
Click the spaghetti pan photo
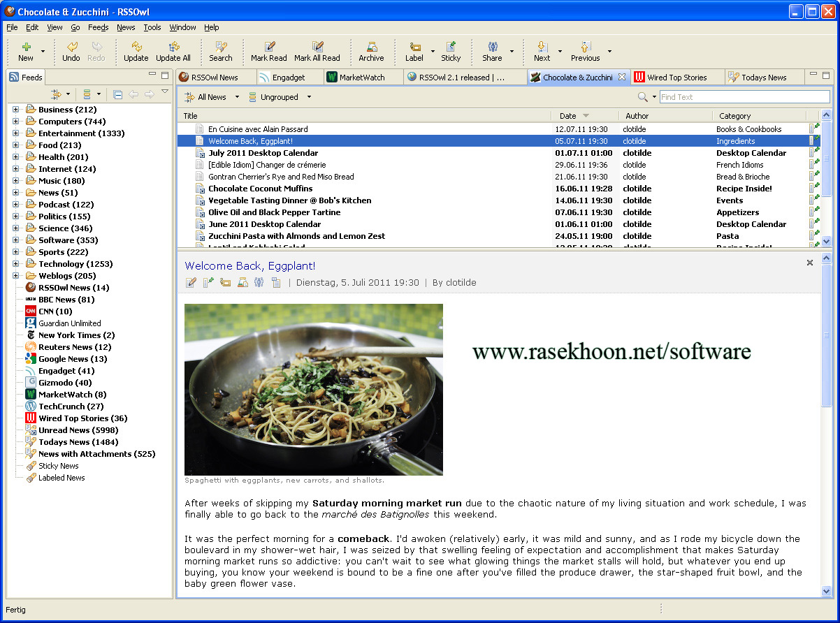(x=314, y=390)
